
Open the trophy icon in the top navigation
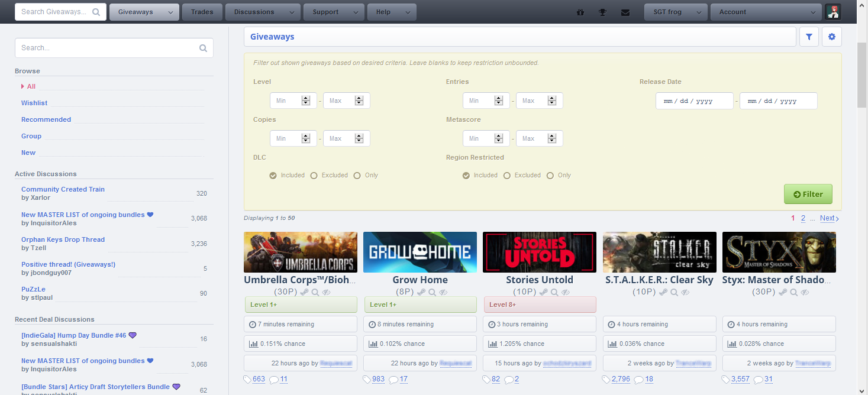pos(602,12)
